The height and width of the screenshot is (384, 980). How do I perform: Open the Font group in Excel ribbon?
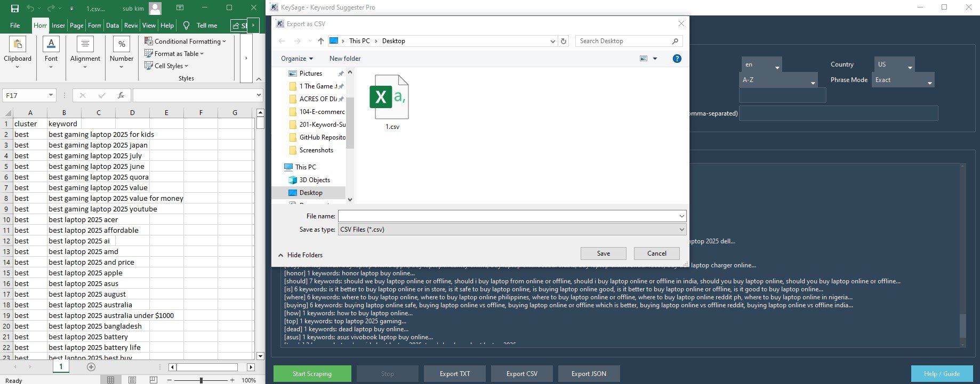pos(51,53)
